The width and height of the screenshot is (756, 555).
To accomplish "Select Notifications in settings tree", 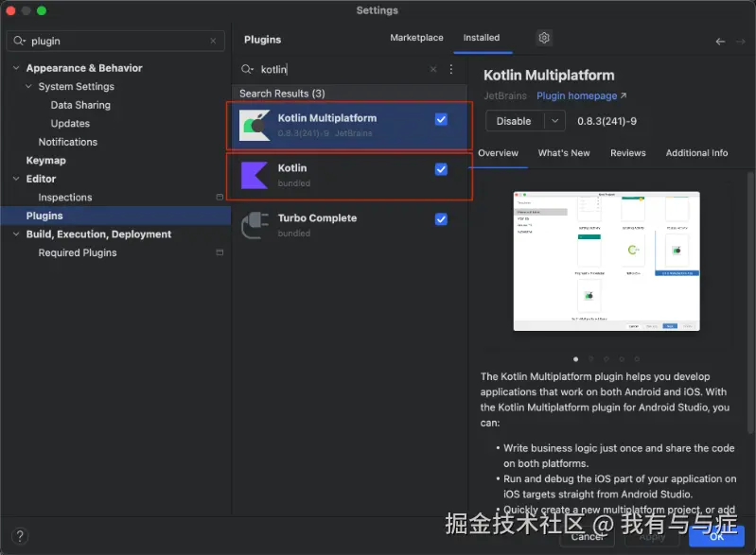I will coord(68,142).
